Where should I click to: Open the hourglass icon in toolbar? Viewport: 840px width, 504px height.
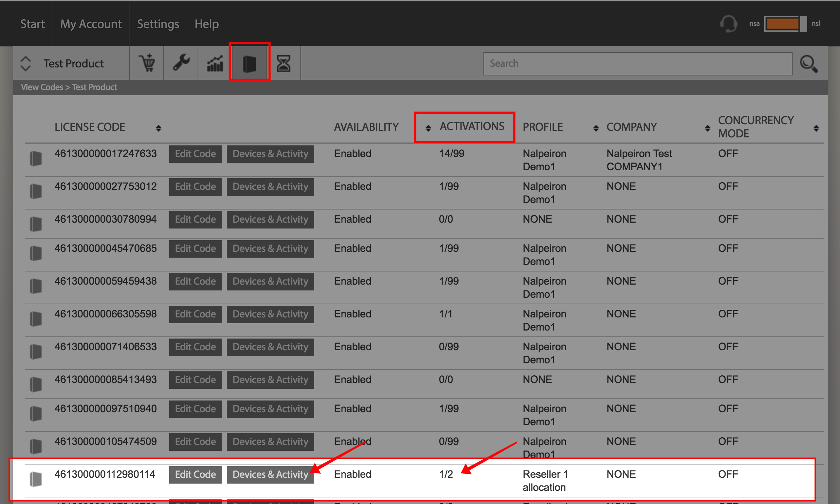click(x=284, y=63)
